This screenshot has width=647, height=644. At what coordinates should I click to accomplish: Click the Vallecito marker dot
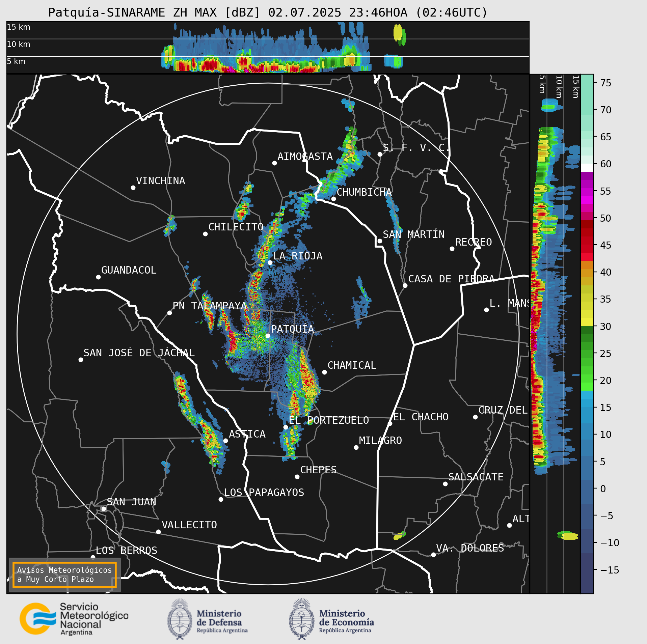(x=158, y=532)
